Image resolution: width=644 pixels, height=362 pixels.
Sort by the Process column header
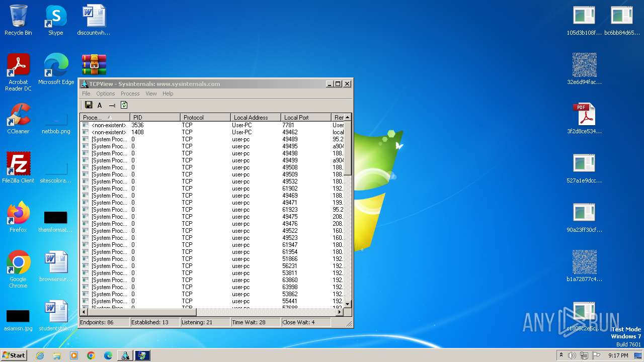[x=105, y=117]
